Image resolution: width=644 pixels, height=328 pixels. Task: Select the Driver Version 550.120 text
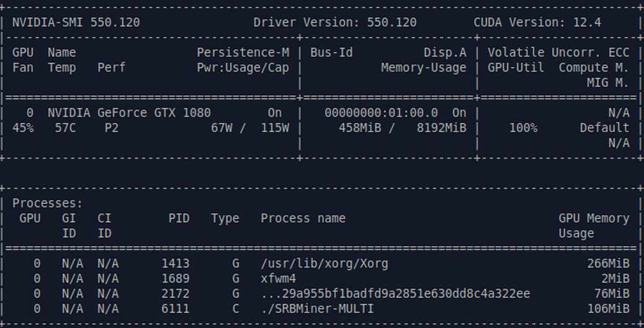point(335,22)
